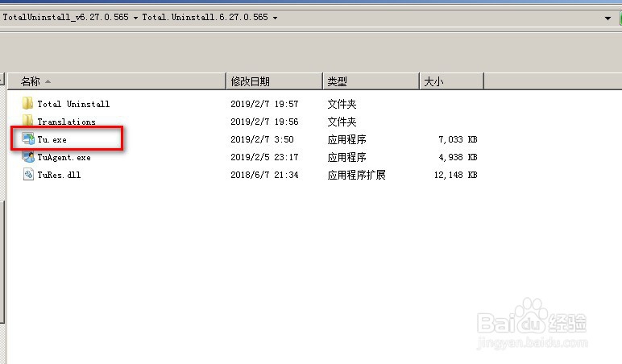This screenshot has height=364, width=622.
Task: Click 应用程序 type of Tu.exe row
Action: [346, 139]
